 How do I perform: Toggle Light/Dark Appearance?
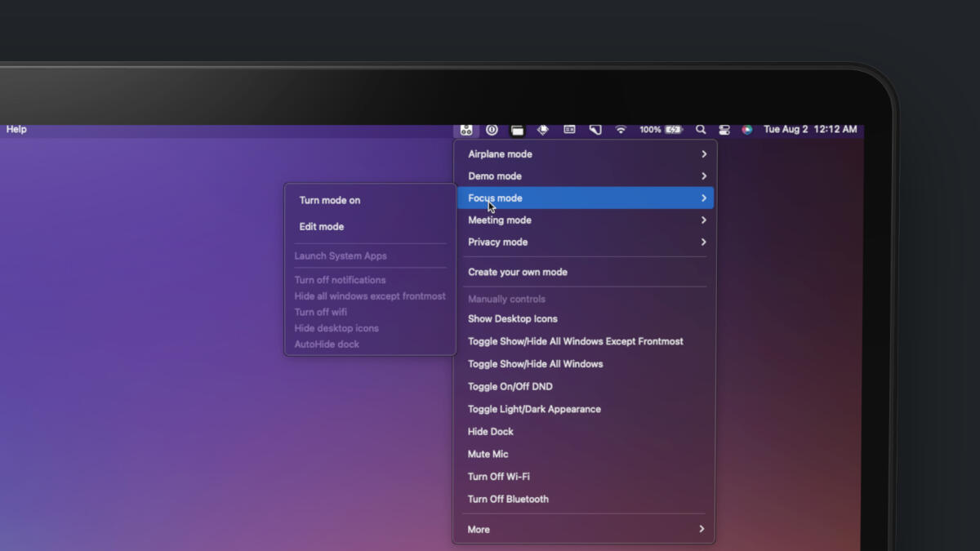(534, 409)
